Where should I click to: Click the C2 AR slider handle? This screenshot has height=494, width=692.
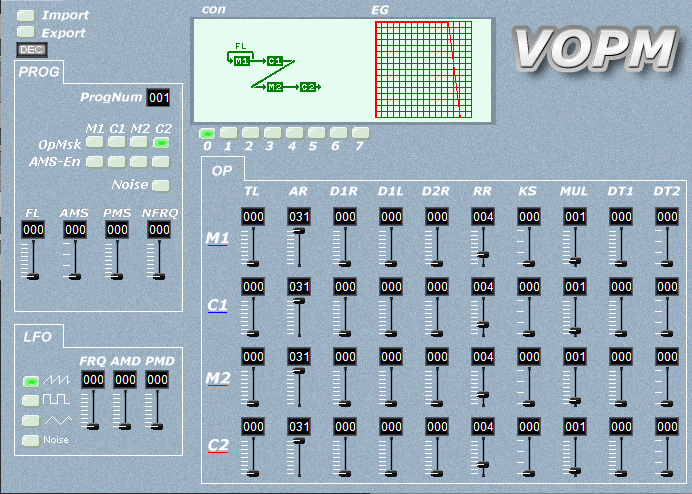tap(299, 441)
